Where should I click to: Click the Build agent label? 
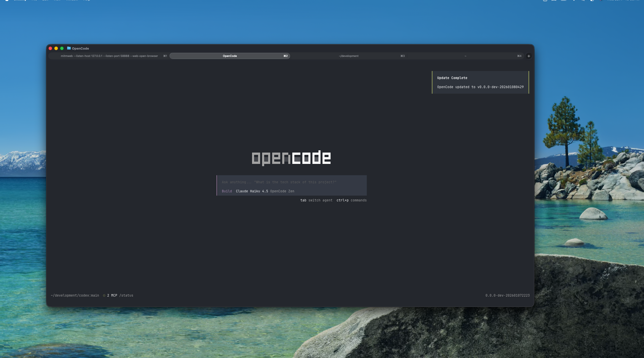[227, 191]
